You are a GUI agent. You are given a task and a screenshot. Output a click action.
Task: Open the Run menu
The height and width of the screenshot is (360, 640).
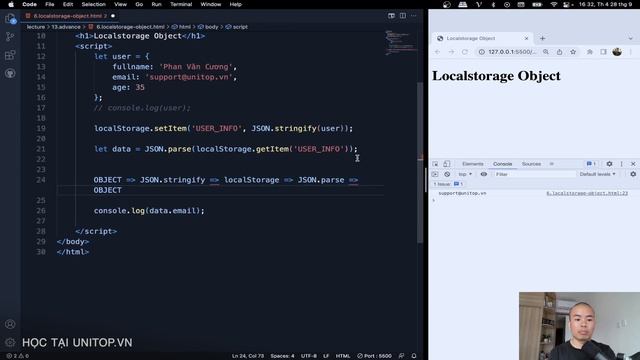pyautogui.click(x=156, y=4)
